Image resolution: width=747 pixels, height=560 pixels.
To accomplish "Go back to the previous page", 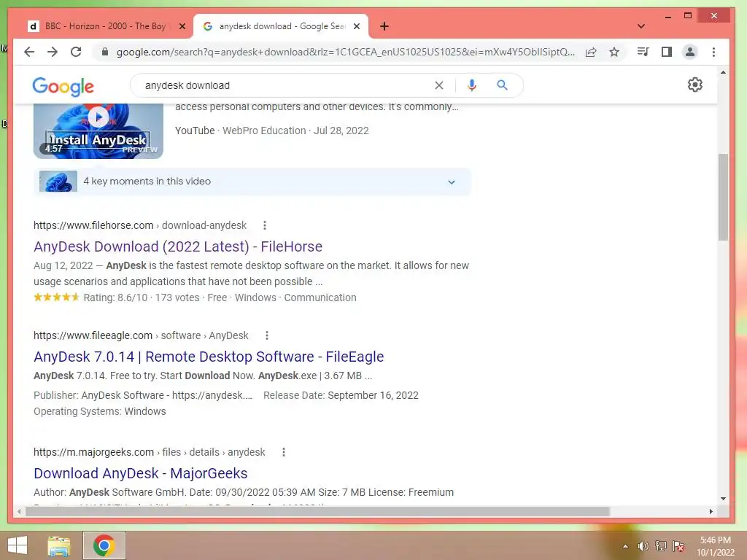I will 29,52.
